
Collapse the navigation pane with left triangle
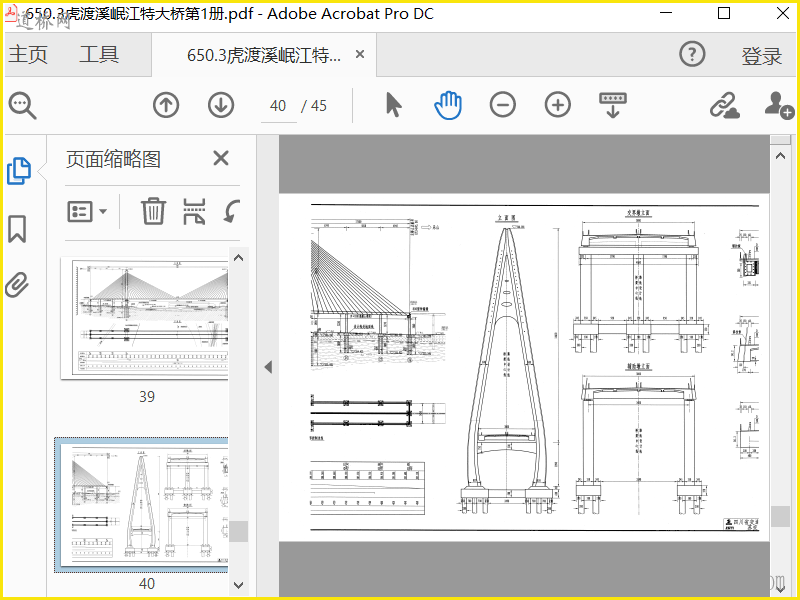click(x=268, y=367)
